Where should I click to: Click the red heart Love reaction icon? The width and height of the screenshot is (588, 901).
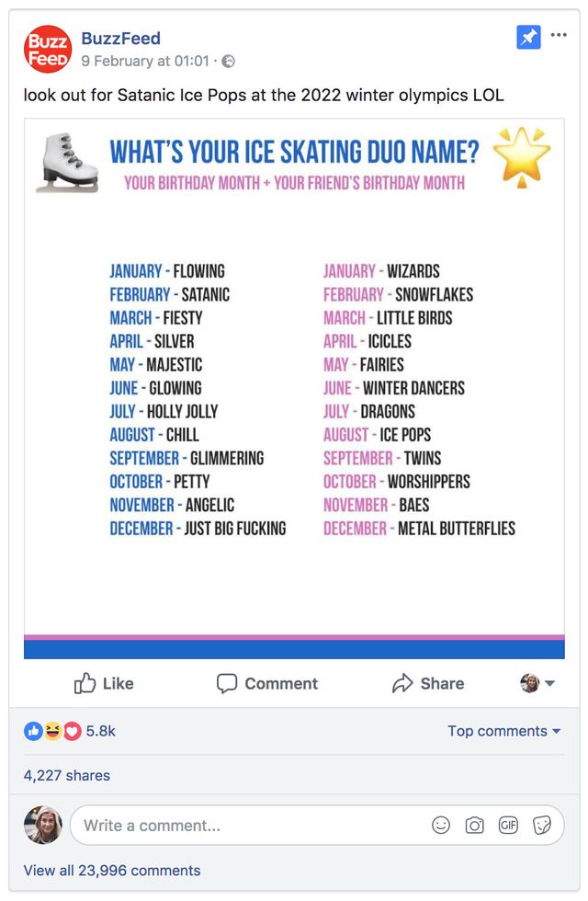pyautogui.click(x=72, y=731)
